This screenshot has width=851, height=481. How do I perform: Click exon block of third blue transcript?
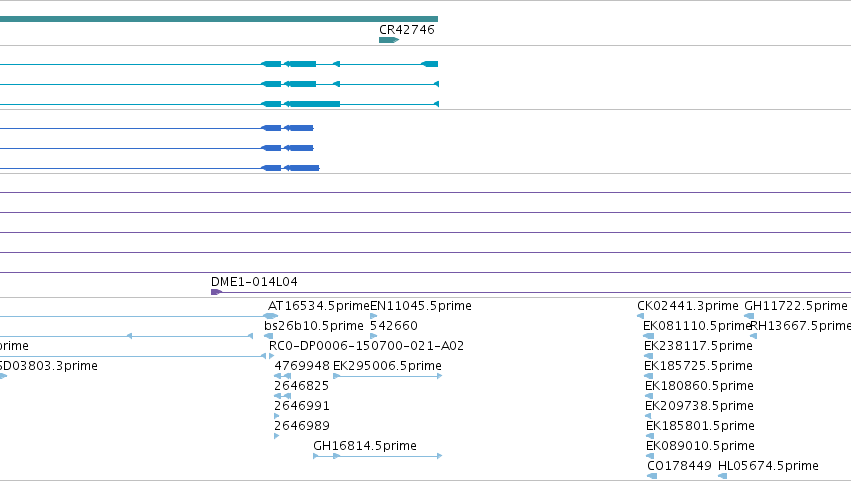coord(302,168)
